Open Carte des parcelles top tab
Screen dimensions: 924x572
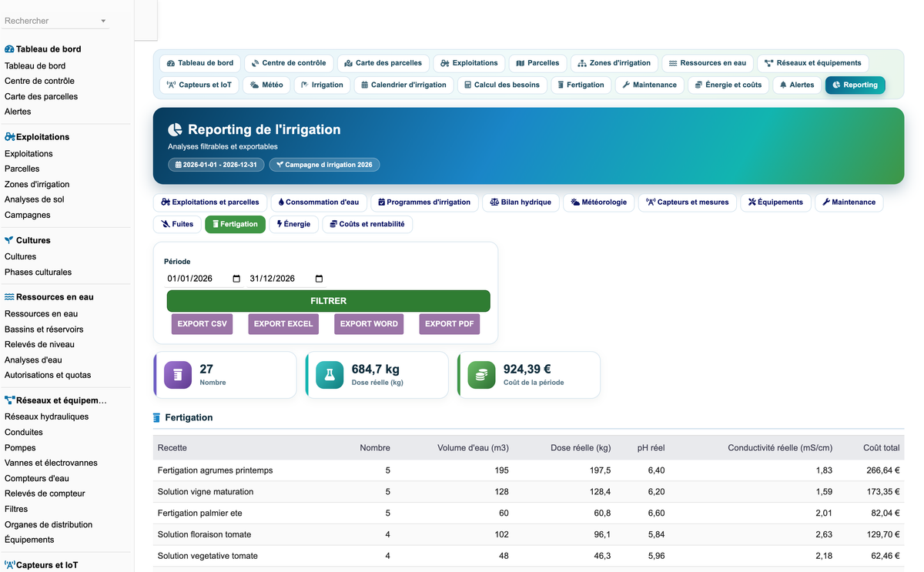(x=383, y=63)
